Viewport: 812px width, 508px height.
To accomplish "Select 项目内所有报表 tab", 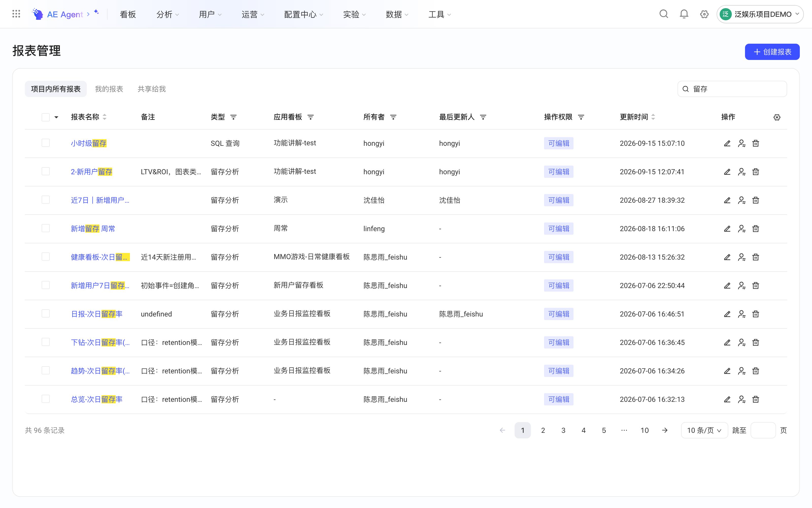I will [56, 89].
